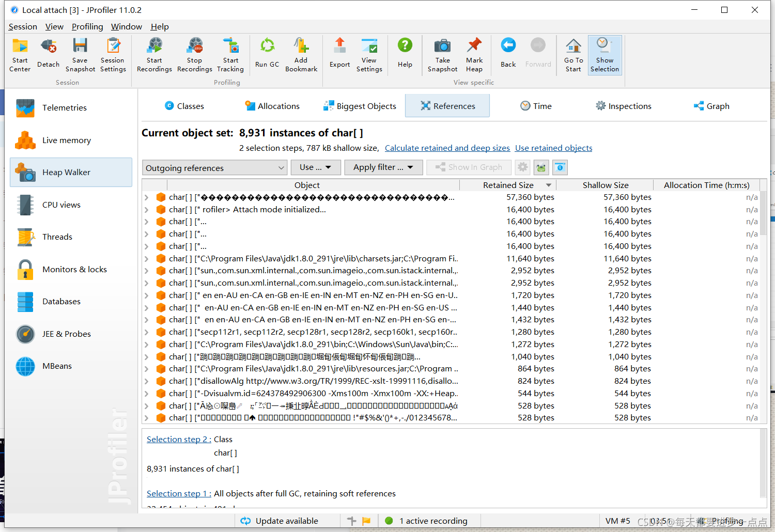Expand the 11,640 bytes charsets.jar row
Image resolution: width=775 pixels, height=532 pixels.
click(147, 259)
